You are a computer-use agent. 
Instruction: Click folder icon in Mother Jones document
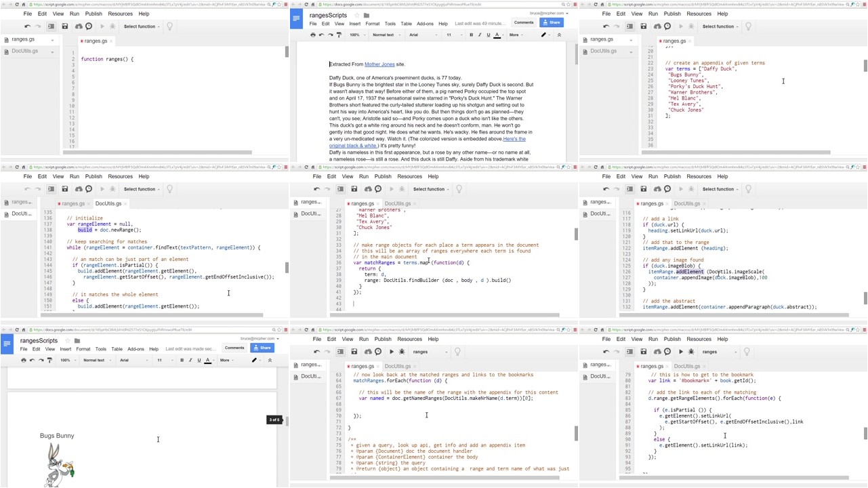click(367, 16)
